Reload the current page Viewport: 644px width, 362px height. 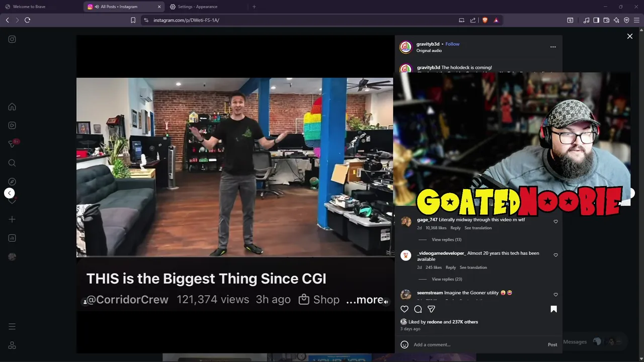point(27,20)
